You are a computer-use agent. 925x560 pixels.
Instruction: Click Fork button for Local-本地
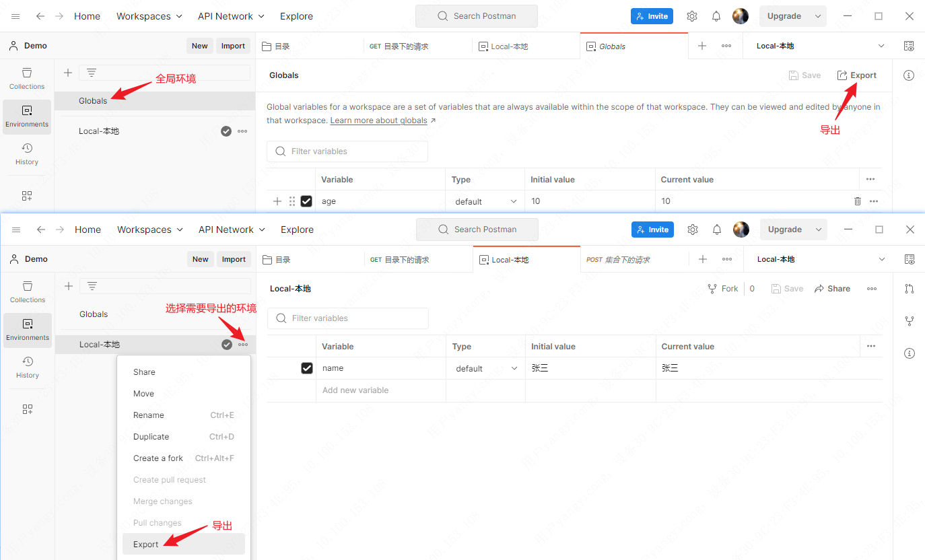pyautogui.click(x=723, y=289)
